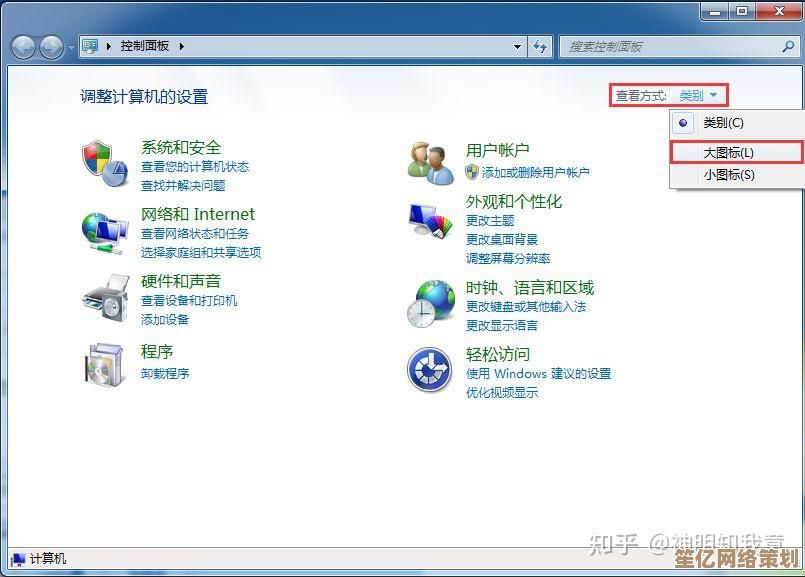Click the 卸载程序 link
The image size is (805, 577).
pyautogui.click(x=165, y=374)
